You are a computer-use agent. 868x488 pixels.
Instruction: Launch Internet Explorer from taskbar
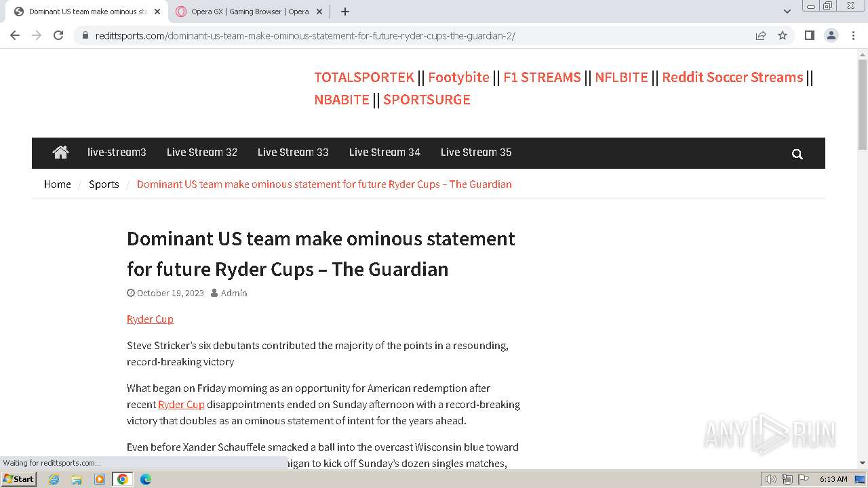[54, 479]
